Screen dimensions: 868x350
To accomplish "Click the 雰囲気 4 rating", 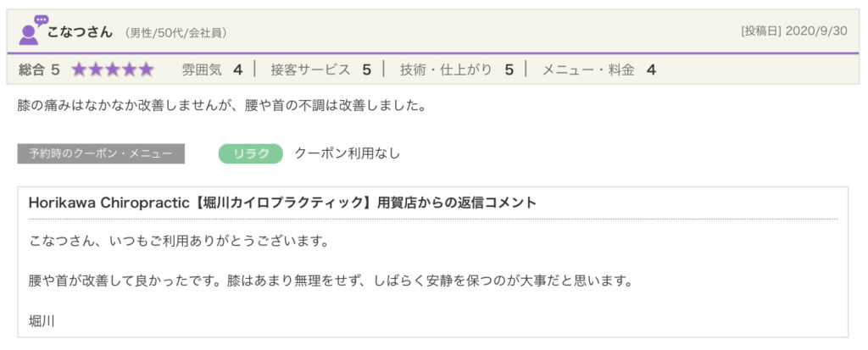I will point(212,69).
